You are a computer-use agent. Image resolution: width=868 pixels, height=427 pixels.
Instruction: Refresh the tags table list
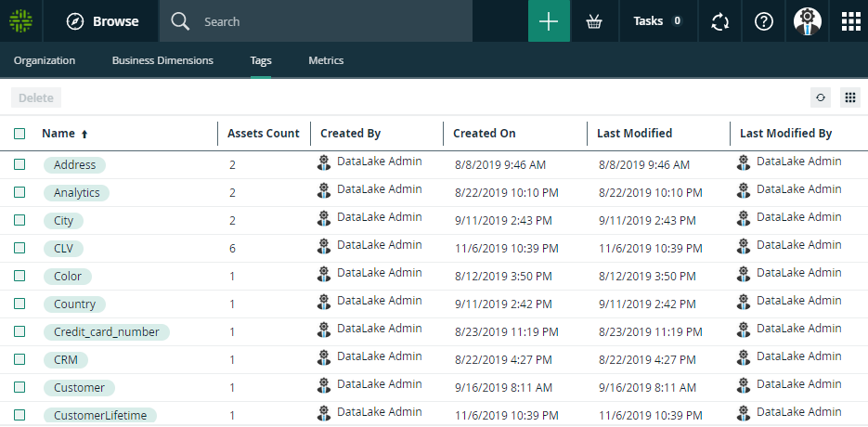pyautogui.click(x=820, y=97)
